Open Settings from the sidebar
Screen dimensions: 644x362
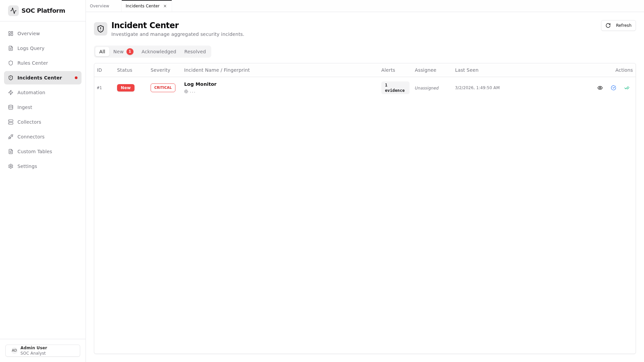click(27, 166)
